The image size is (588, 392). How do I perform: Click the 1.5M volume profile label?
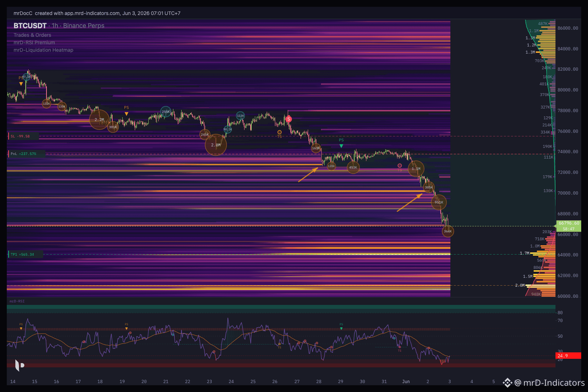[528, 276]
